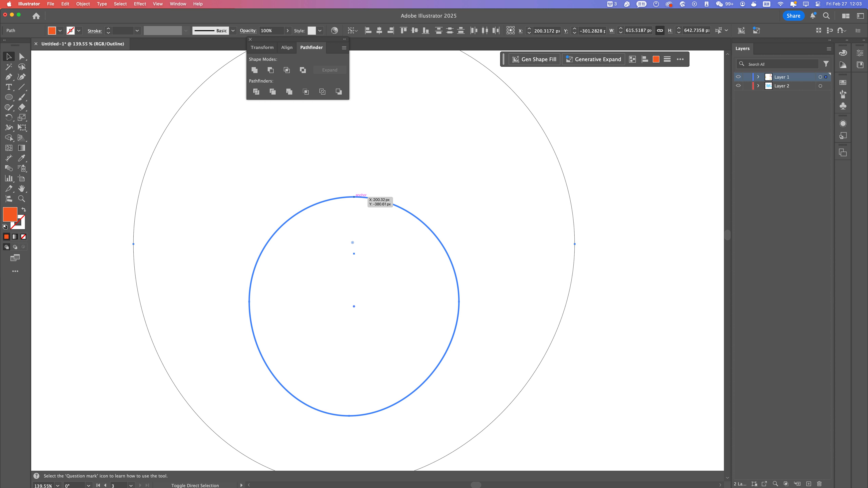Toggle Layer 1 visibility eye
Viewport: 868px width, 488px height.
(739, 77)
